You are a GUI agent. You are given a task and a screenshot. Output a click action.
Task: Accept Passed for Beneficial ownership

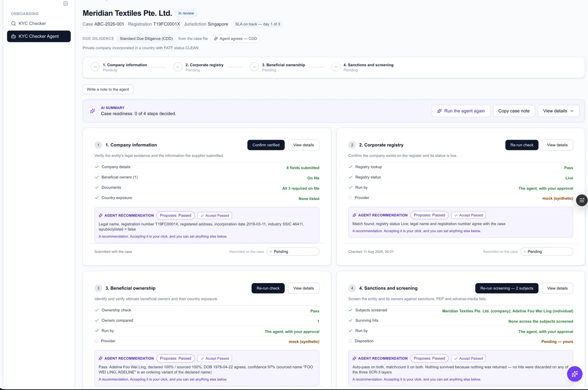[215, 358]
